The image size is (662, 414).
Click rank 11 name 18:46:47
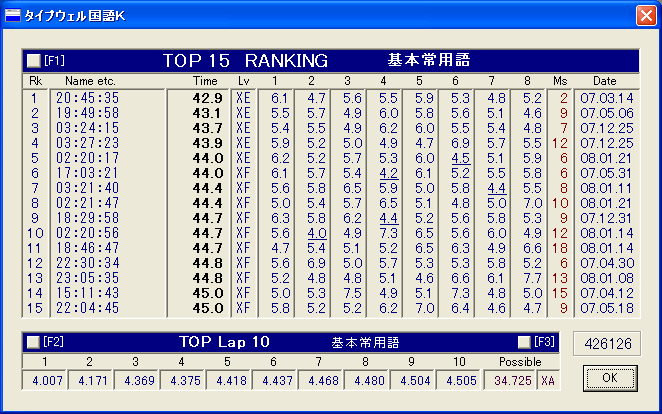coord(88,248)
